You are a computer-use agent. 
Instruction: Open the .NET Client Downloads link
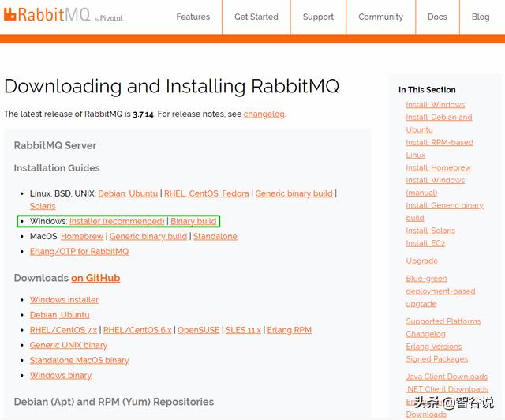point(447,389)
